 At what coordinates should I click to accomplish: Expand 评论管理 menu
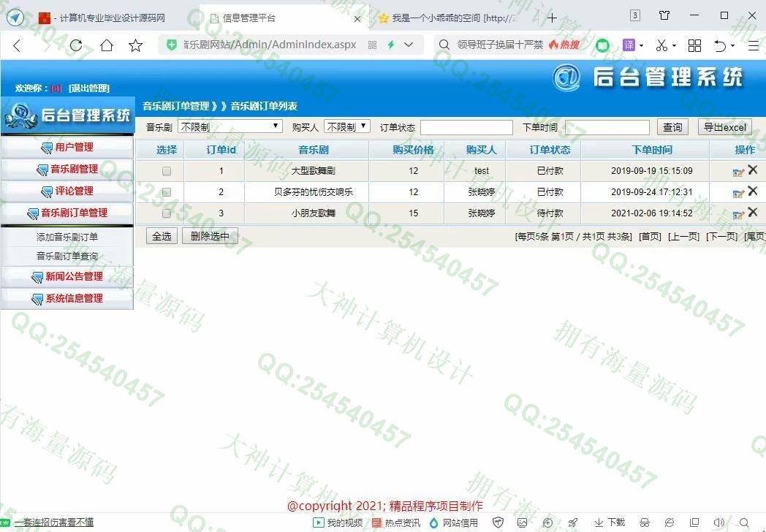[67, 191]
